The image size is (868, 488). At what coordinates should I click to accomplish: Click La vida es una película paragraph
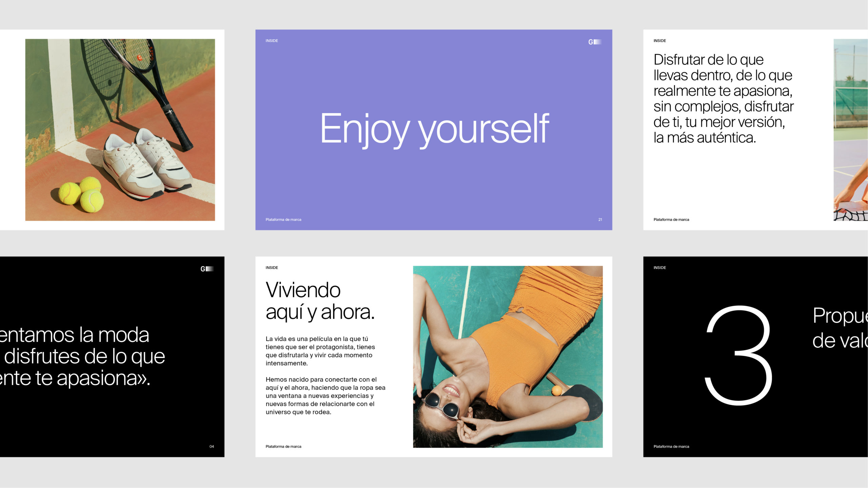(x=320, y=351)
